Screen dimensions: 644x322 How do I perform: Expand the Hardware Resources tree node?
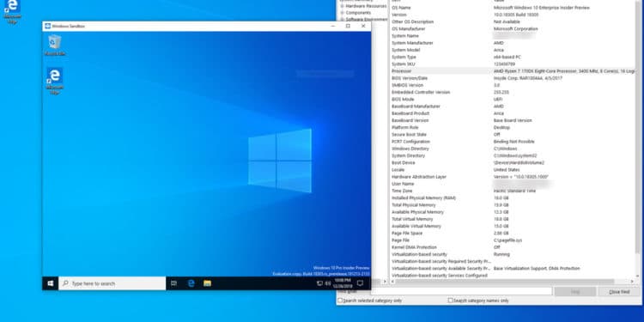click(342, 6)
